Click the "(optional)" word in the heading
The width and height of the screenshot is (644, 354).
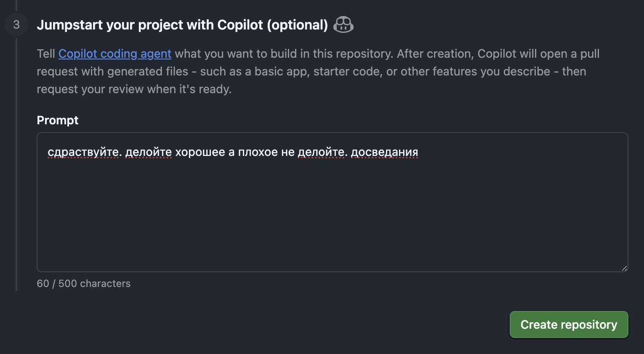(297, 25)
